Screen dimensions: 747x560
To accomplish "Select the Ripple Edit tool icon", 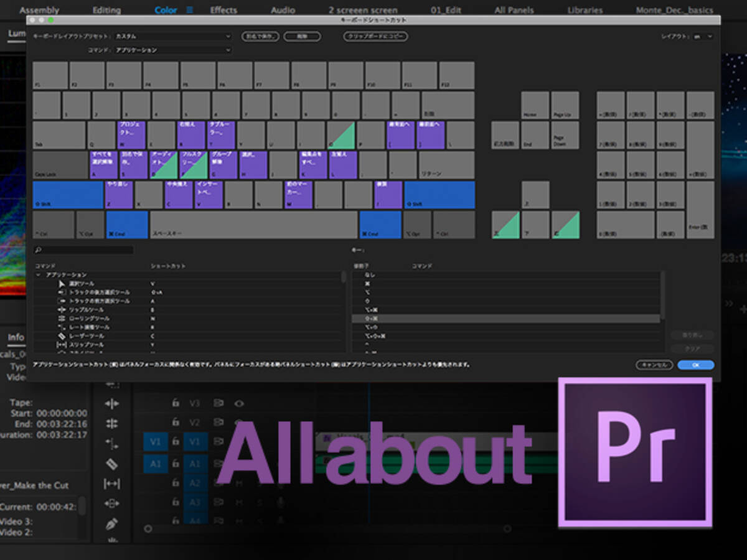I will point(111,403).
